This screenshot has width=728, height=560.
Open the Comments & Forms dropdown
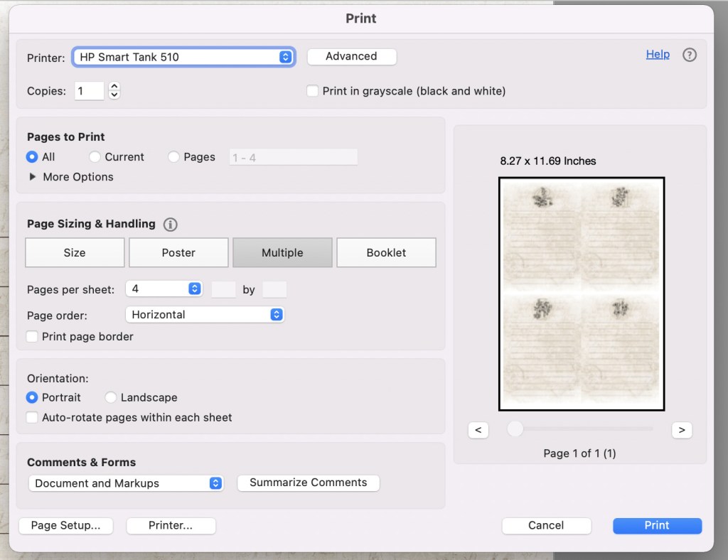125,483
